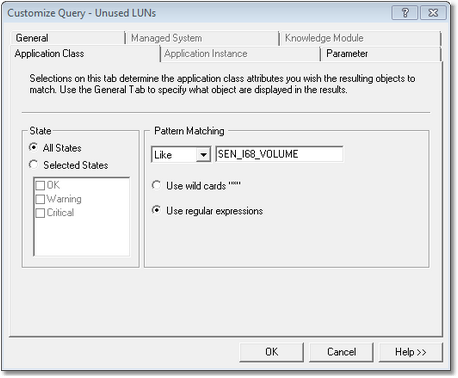Click the state selection list box area
Image resolution: width=458 pixels, height=378 pixels.
pyautogui.click(x=82, y=217)
